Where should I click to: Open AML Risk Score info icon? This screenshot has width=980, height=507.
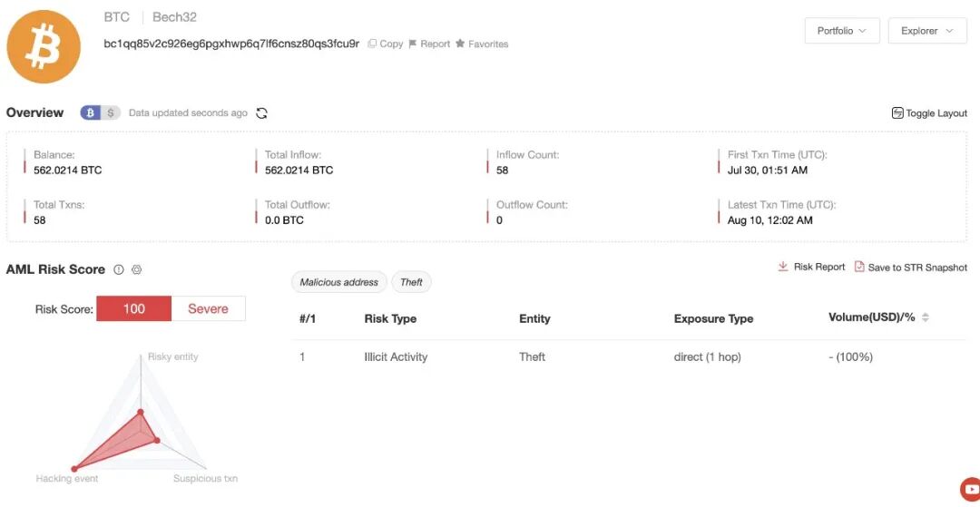tap(119, 269)
